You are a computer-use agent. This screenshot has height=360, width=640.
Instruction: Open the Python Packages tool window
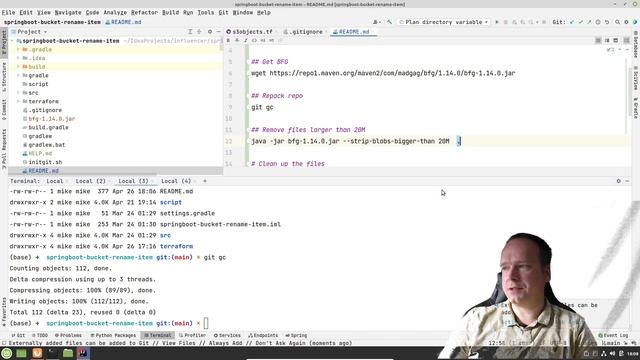pos(113,336)
